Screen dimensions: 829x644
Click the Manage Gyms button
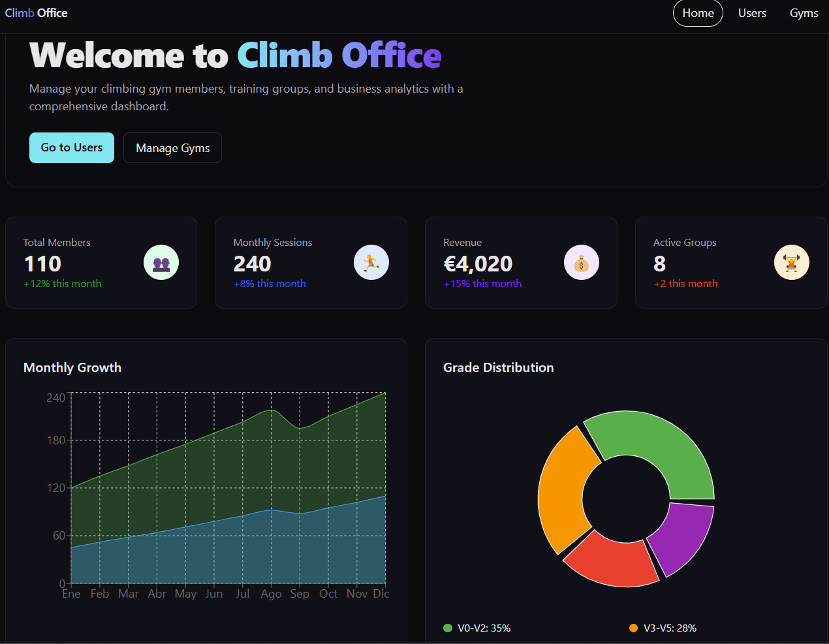[x=172, y=147]
